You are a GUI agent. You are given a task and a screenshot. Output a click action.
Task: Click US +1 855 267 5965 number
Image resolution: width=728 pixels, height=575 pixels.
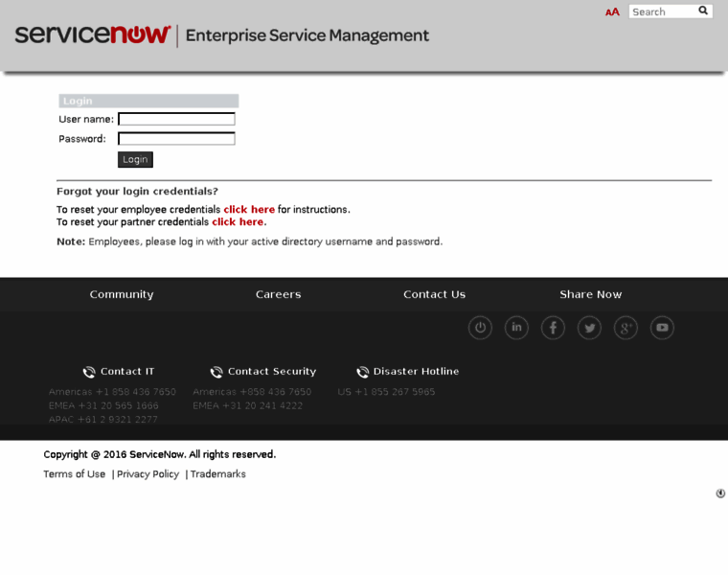[x=386, y=392]
